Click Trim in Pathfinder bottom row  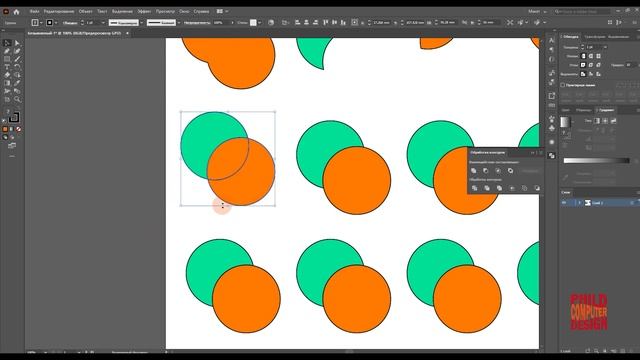[x=487, y=188]
